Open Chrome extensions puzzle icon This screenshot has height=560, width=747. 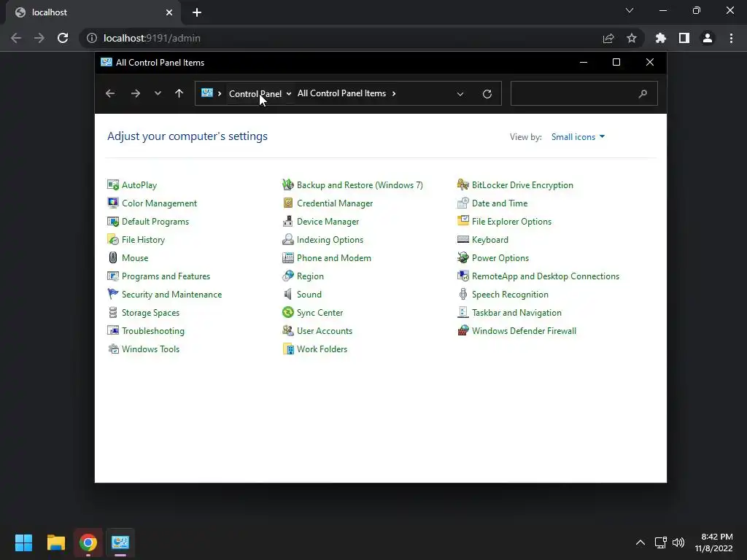tap(660, 38)
